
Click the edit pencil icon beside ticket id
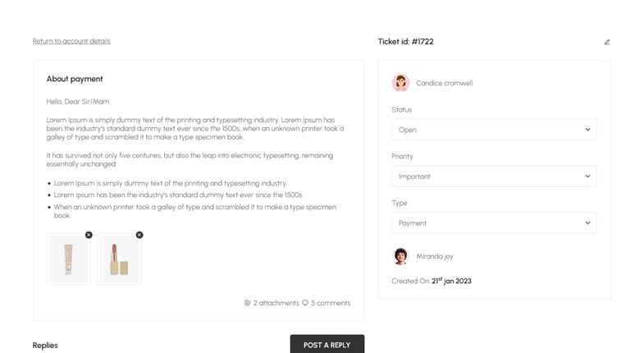607,42
